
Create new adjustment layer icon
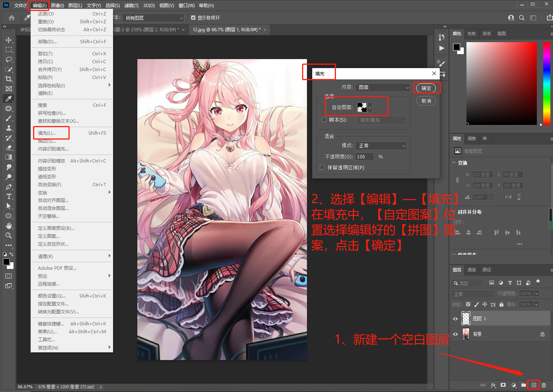click(x=513, y=385)
